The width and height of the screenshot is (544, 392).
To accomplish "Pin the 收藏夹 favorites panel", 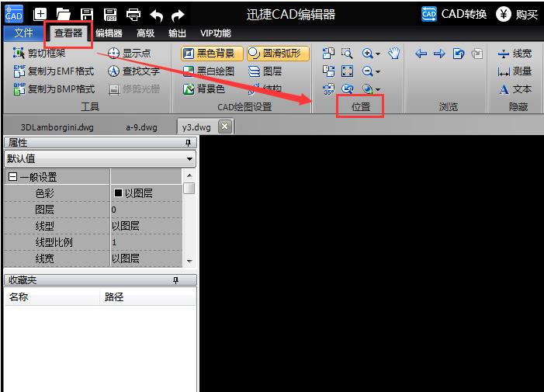I will pyautogui.click(x=175, y=280).
